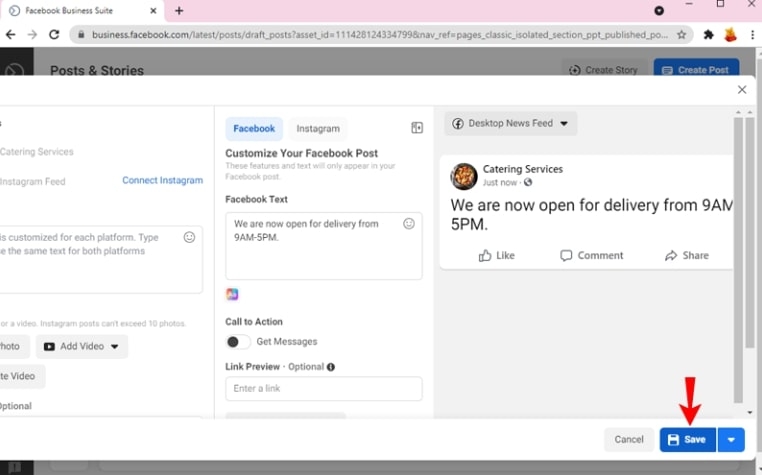762x475 pixels.
Task: Click the 'Customize Your Facebook Post' heading
Action: tap(301, 154)
